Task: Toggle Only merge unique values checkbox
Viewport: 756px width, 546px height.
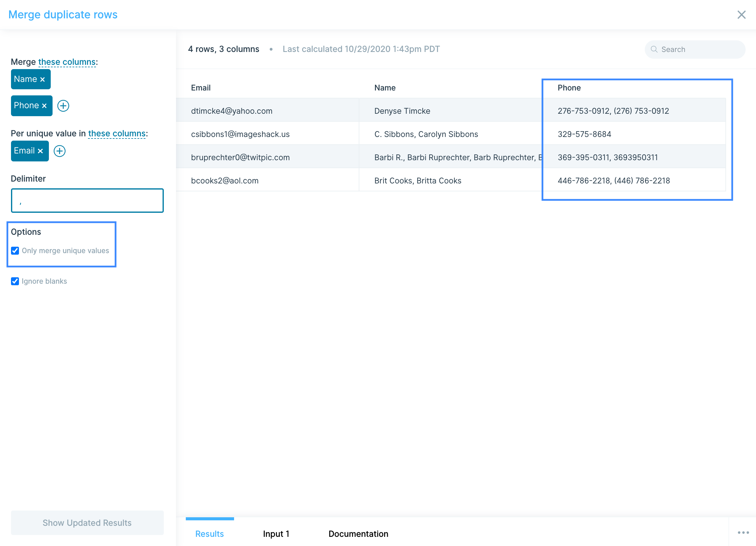Action: coord(15,250)
